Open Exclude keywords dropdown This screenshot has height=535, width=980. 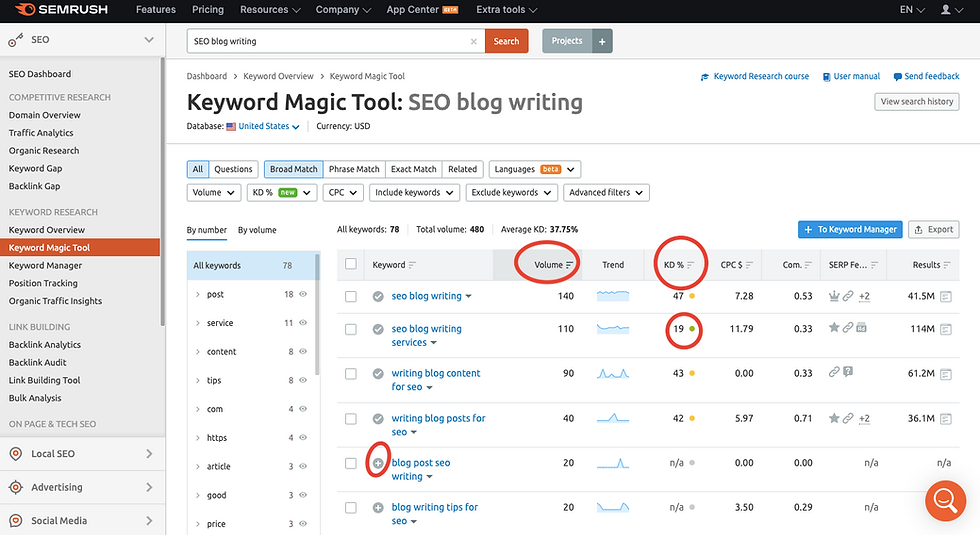tap(511, 192)
